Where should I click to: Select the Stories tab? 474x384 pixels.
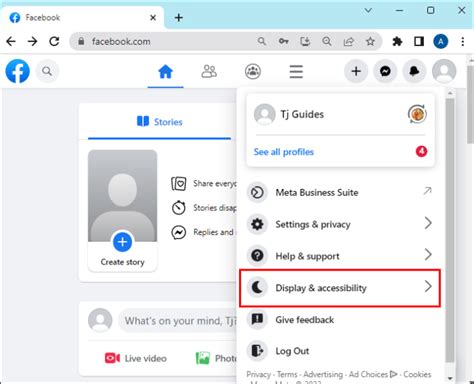point(159,122)
